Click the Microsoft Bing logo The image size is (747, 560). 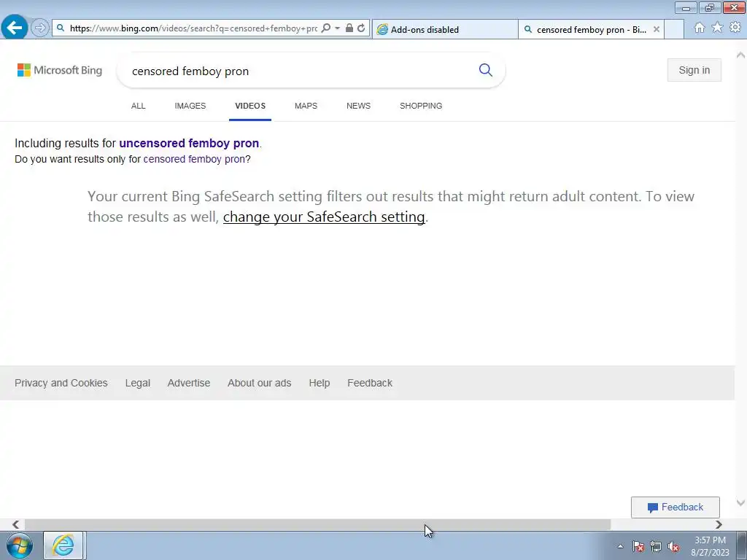pyautogui.click(x=60, y=70)
